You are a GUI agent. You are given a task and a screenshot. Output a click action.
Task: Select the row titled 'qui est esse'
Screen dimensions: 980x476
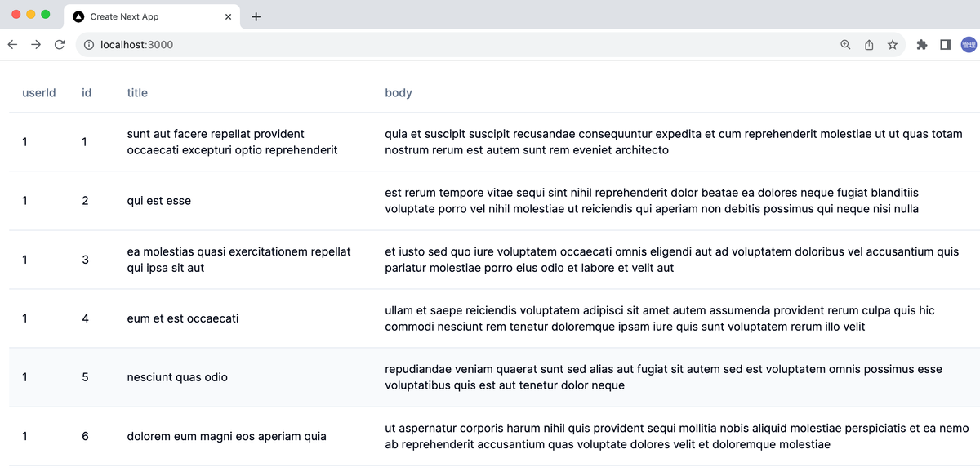pyautogui.click(x=159, y=201)
